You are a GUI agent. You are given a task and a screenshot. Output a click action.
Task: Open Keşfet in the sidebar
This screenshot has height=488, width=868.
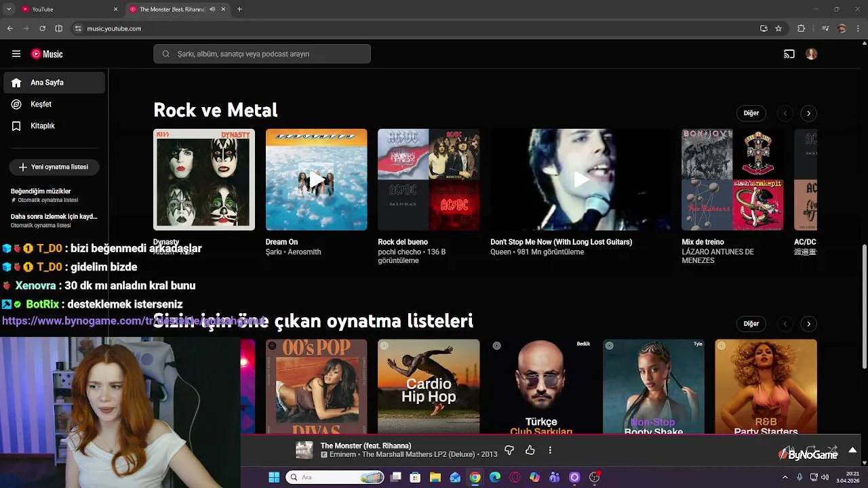point(54,104)
